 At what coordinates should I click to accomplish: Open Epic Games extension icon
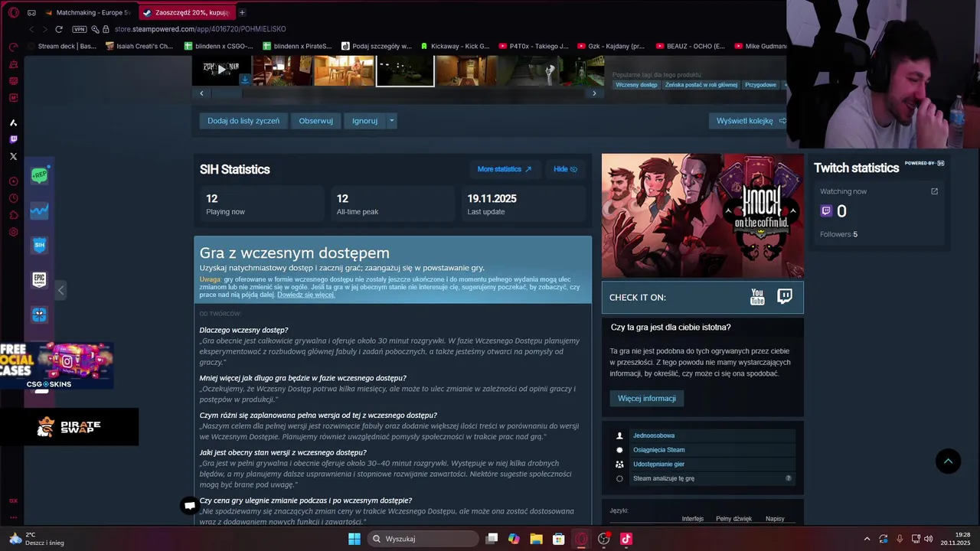tap(40, 280)
